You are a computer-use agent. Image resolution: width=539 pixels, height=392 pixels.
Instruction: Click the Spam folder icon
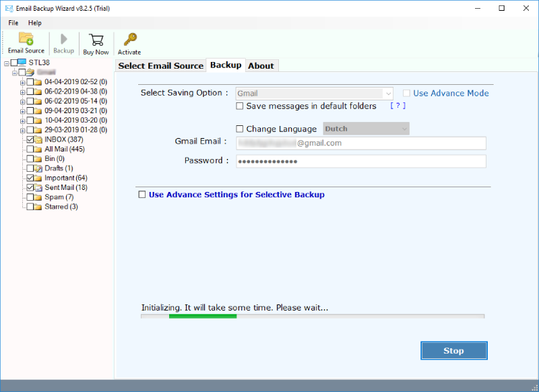coord(38,197)
